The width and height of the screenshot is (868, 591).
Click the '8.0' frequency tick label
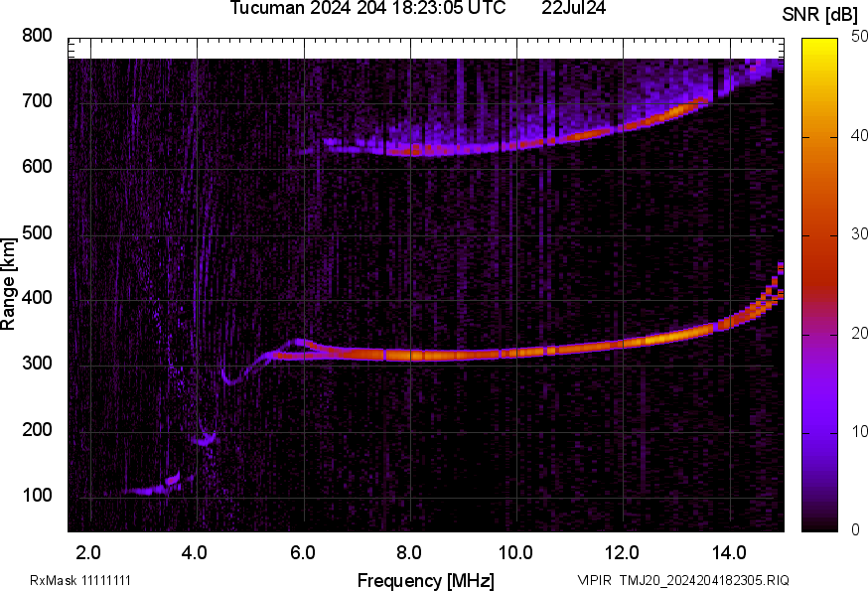409,552
